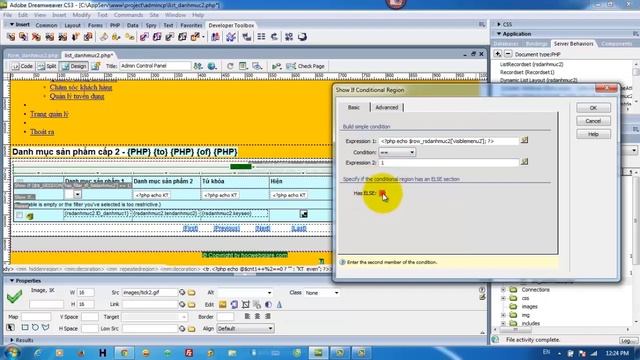
Task: Expand the Connections folder in Files
Action: [503, 290]
